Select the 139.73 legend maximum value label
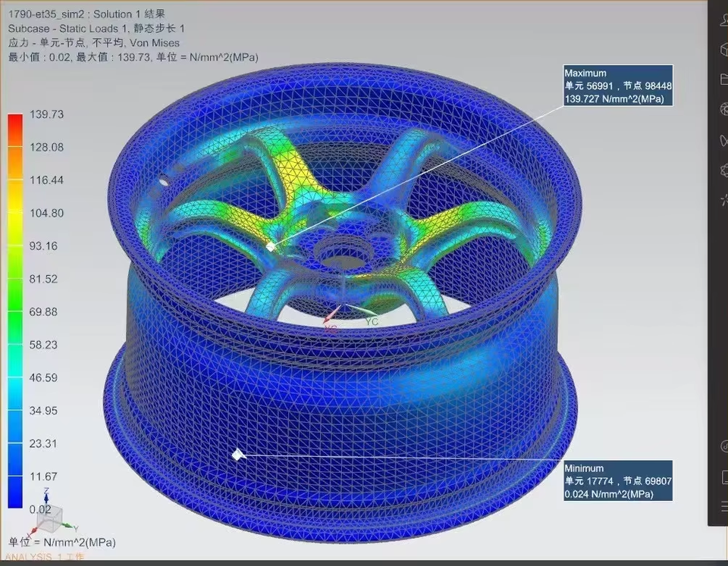Screen dimensions: 728x566 46,114
